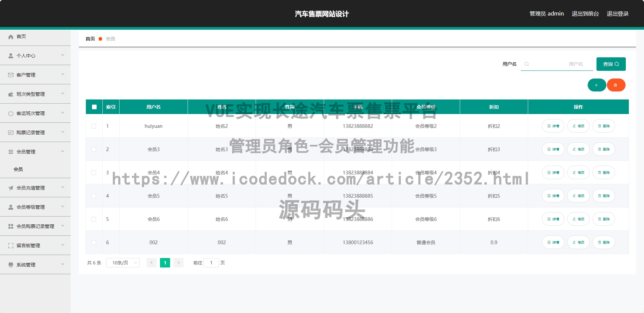Image resolution: width=644 pixels, height=313 pixels.
Task: Click the frame icon beside 留言板管理
Action: click(11, 246)
